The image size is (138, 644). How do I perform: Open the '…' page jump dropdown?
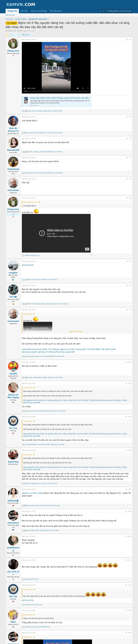click(x=15, y=35)
